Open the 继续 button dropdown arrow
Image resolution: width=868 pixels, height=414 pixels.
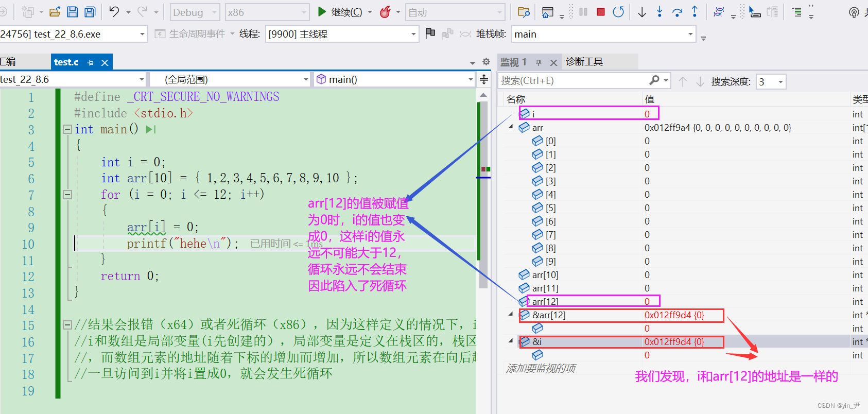(x=370, y=12)
